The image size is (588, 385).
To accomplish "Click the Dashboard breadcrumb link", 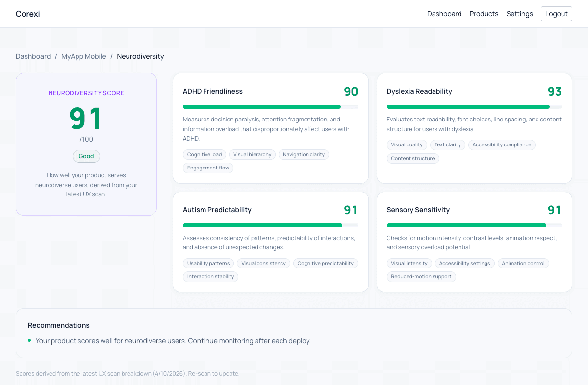I will 33,56.
